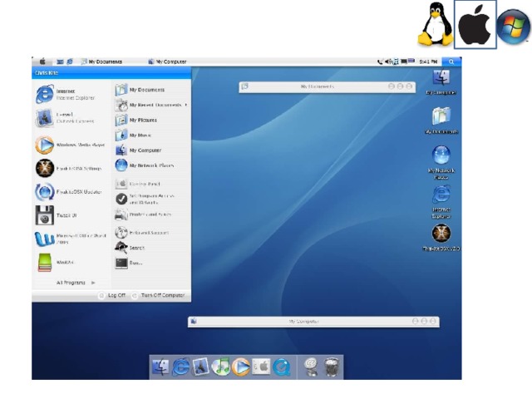The height and width of the screenshot is (399, 532).
Task: Open Set Program Access and Defaults
Action: [x=145, y=199]
